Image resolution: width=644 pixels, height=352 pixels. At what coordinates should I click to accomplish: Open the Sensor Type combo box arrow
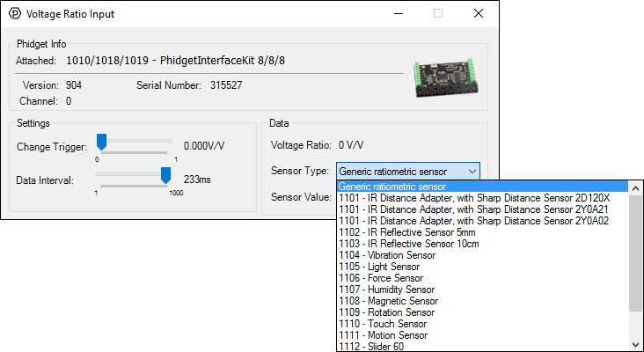[472, 172]
